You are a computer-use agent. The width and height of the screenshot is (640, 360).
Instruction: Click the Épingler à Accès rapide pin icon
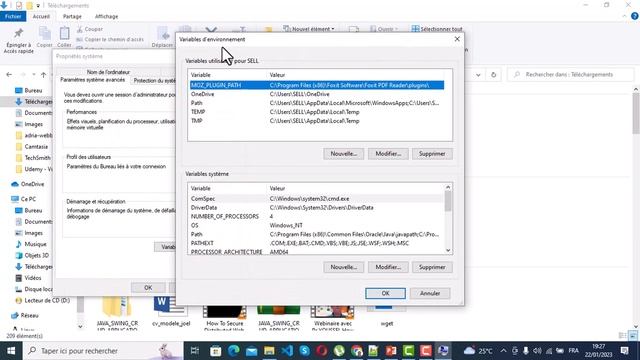(x=18, y=33)
